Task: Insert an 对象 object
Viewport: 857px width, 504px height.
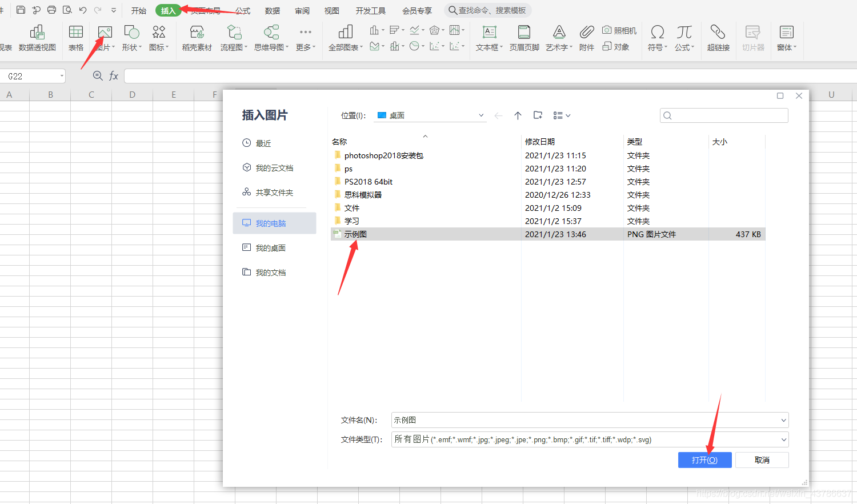Action: coord(616,47)
